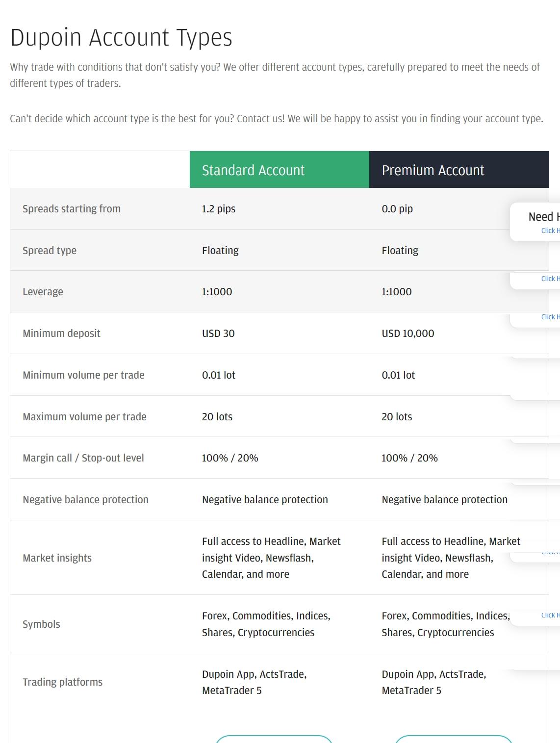Select '1:1000' leverage under Standard Account

click(217, 292)
